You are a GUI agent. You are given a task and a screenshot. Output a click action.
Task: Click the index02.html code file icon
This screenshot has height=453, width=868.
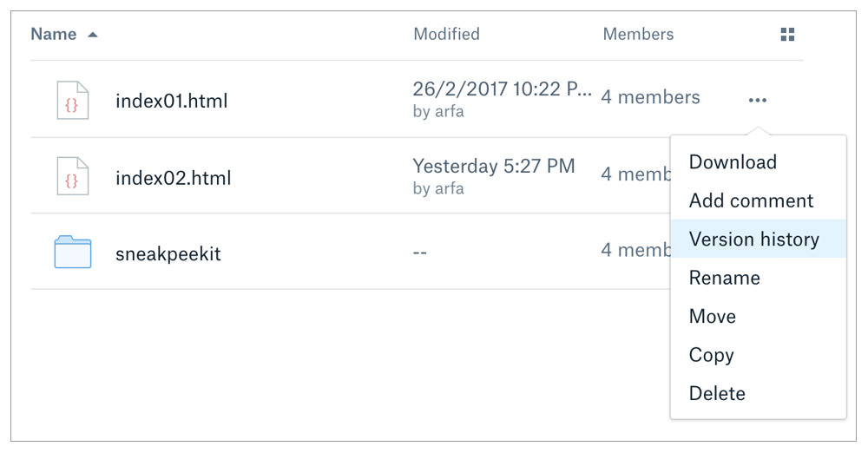tap(73, 177)
